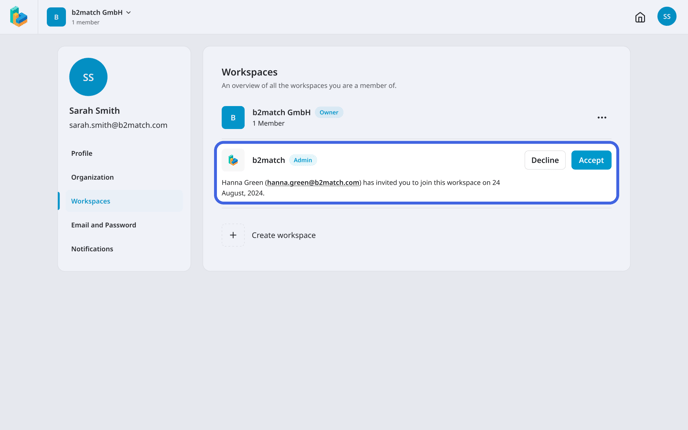Click the large SS profile avatar

point(88,77)
